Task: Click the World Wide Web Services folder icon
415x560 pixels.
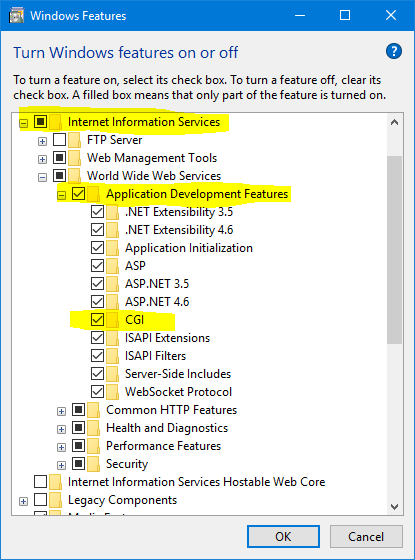Action: coord(75,176)
